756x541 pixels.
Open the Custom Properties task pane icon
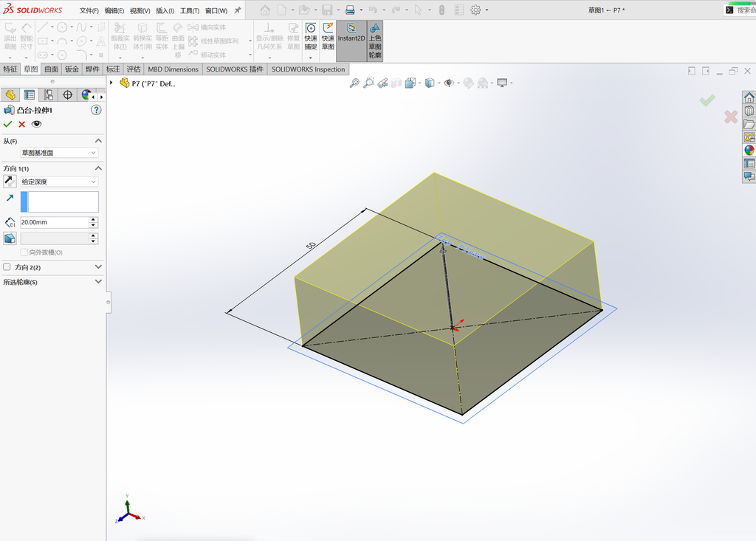pyautogui.click(x=749, y=163)
